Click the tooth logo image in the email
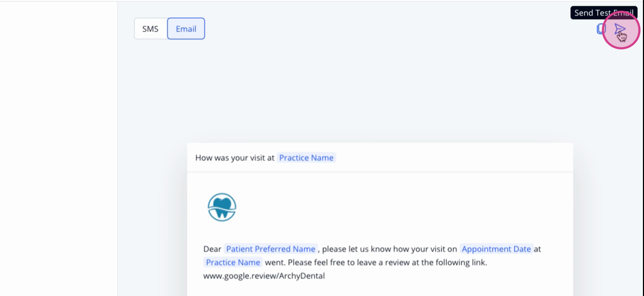The width and height of the screenshot is (644, 296). point(222,207)
